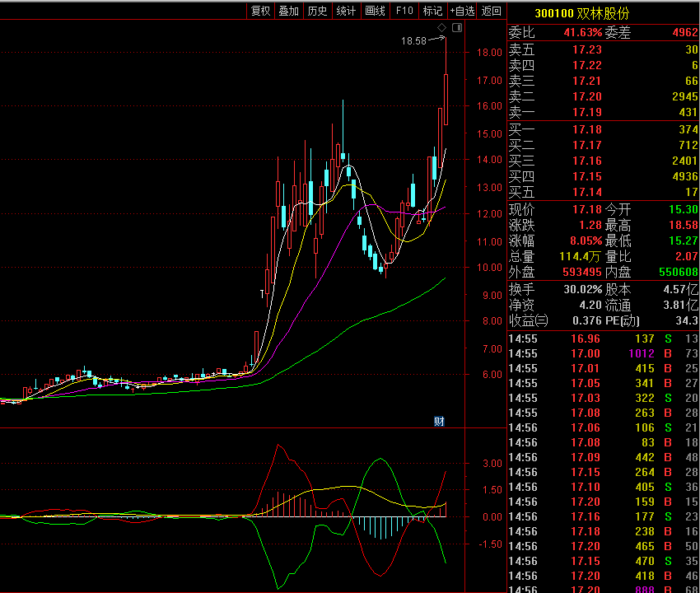
Task: Click the 3.00 indicator axis label
Action: tap(492, 464)
